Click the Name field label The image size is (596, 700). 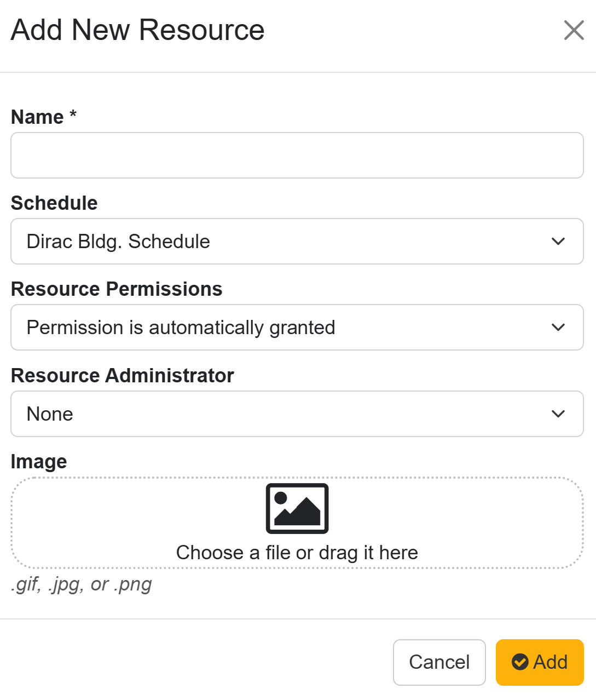(38, 117)
